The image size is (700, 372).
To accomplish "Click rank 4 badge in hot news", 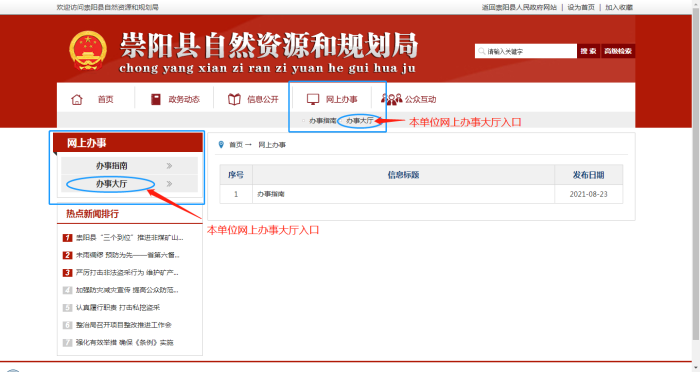I will click(67, 290).
